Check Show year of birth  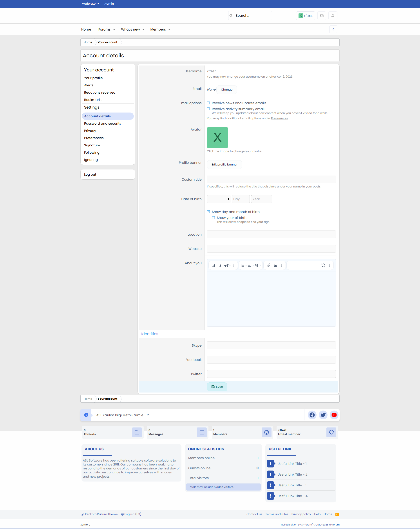[x=213, y=218]
